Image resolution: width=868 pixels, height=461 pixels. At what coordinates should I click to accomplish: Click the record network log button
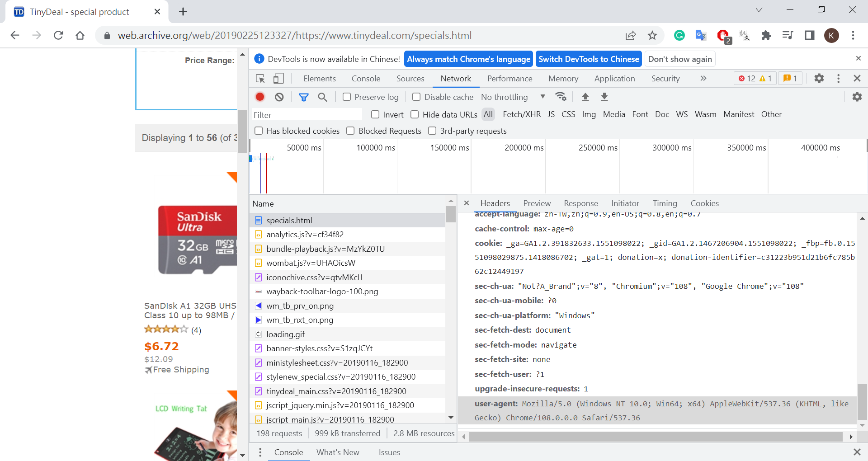260,97
